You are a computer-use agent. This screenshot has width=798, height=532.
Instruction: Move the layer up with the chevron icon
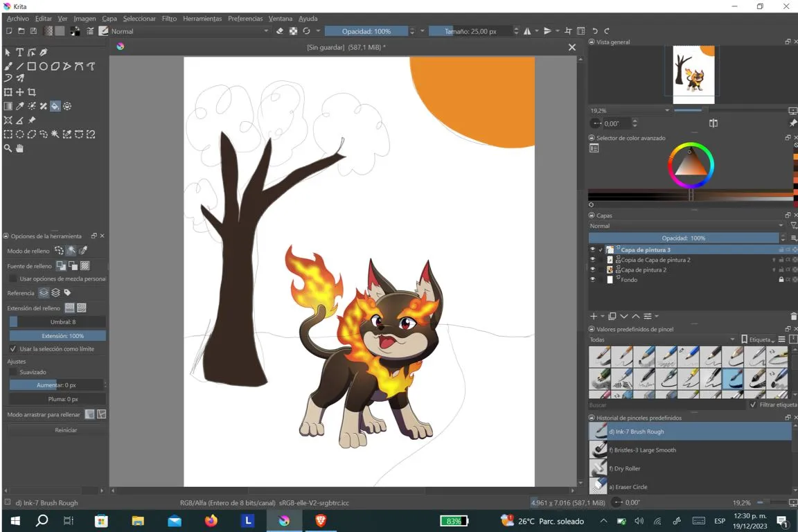pyautogui.click(x=636, y=316)
